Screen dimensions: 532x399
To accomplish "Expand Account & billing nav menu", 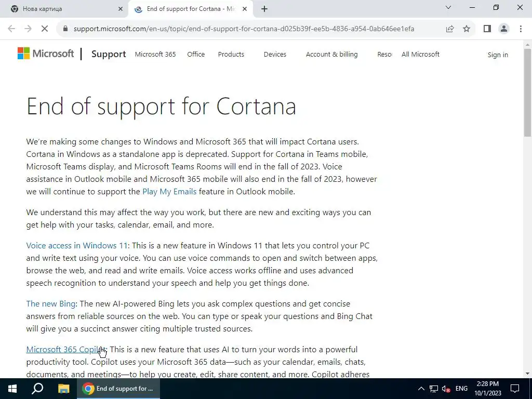I will 332,54.
